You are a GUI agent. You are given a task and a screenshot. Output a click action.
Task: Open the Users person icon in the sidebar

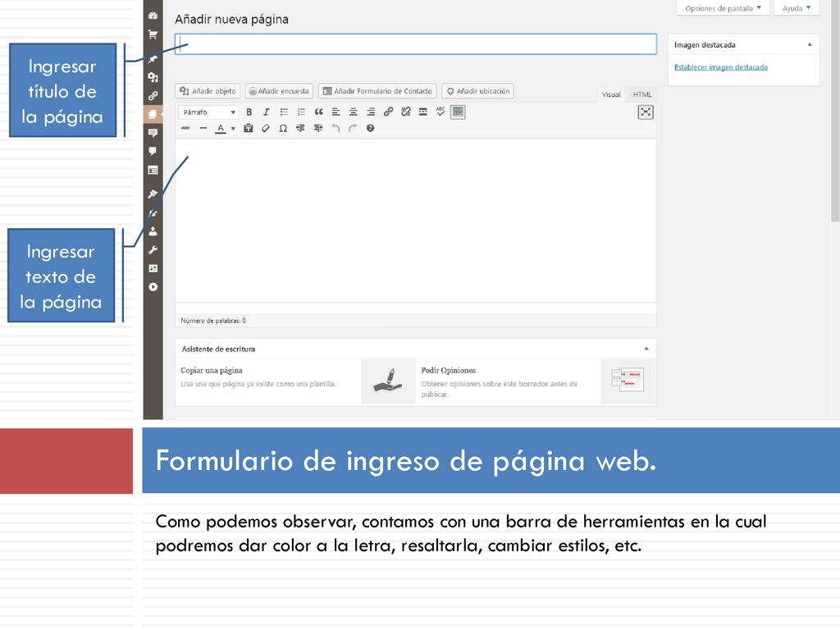(153, 231)
